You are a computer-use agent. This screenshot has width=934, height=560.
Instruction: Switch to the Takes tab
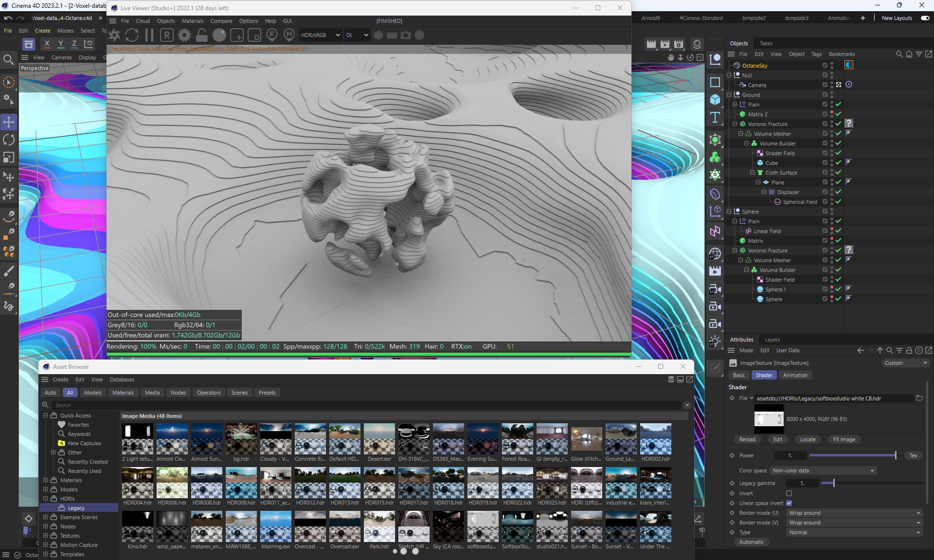766,43
